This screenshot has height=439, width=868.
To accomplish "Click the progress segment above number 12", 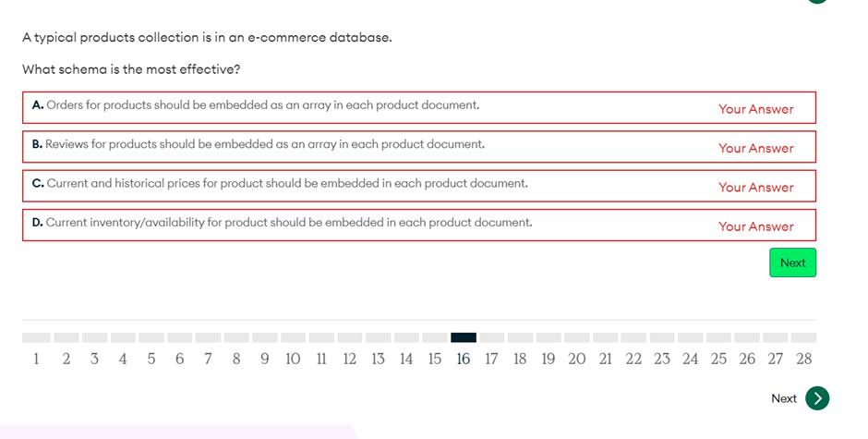I will [x=350, y=337].
